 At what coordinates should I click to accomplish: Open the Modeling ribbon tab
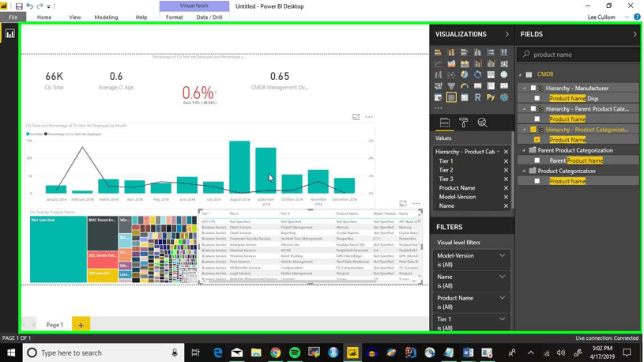tap(106, 17)
